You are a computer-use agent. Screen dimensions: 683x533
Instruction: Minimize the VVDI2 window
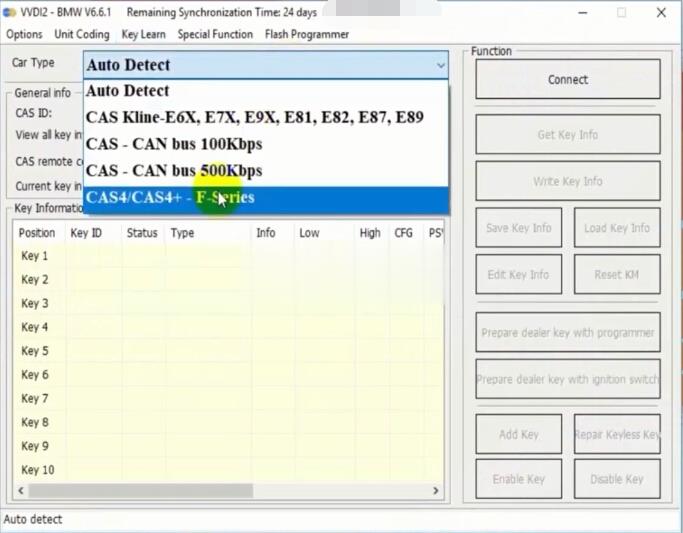click(582, 13)
